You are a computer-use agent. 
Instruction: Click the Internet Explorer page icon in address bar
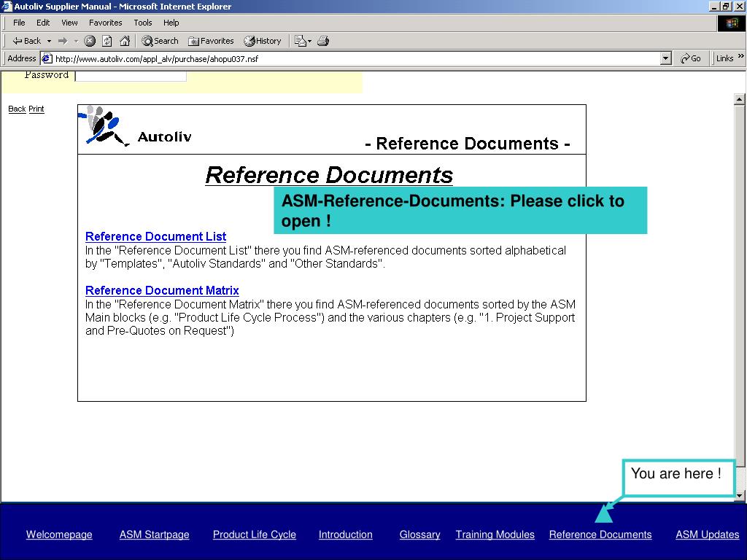click(47, 58)
